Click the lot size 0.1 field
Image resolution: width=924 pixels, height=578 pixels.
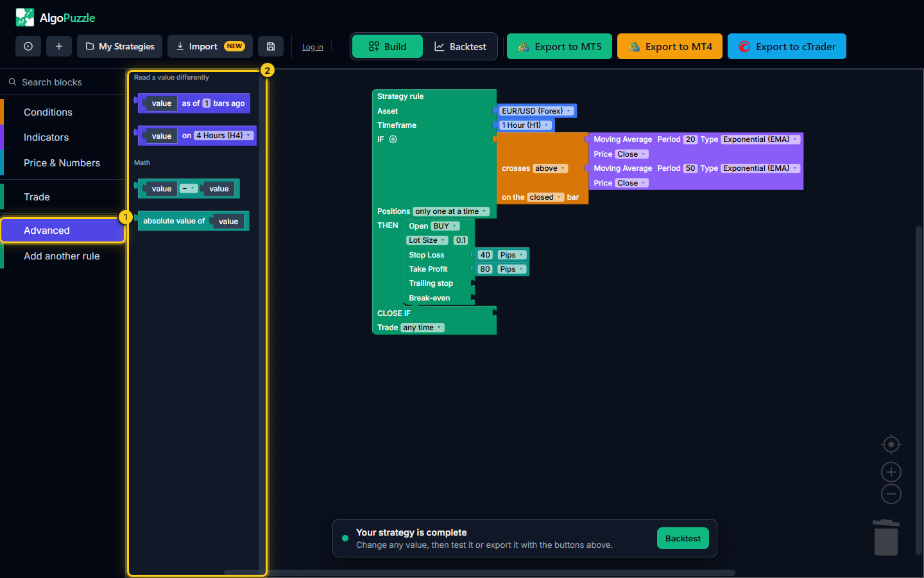461,240
